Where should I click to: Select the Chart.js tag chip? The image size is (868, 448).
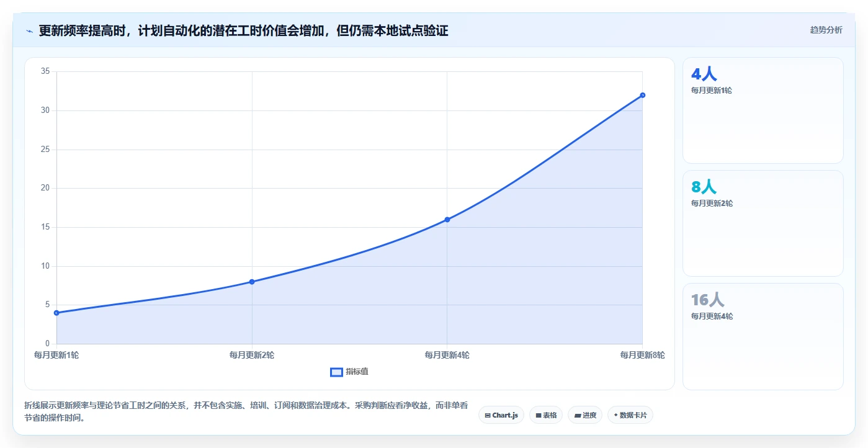click(x=501, y=415)
